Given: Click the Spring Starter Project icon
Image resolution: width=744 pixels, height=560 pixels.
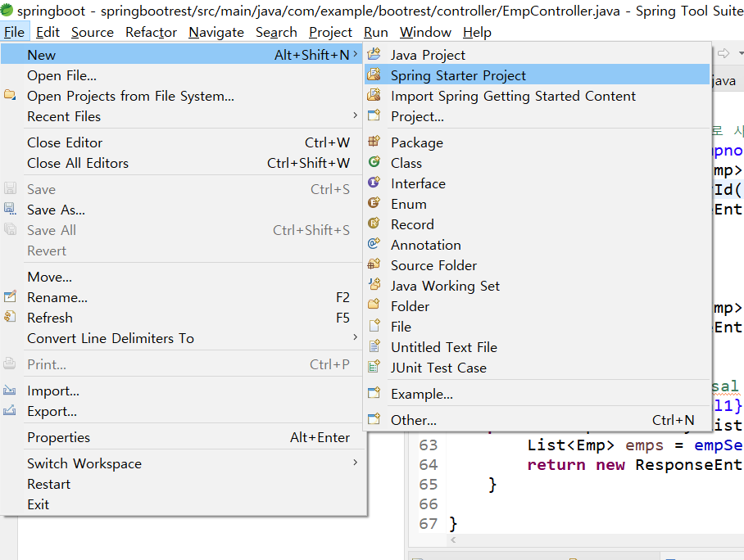Looking at the screenshot, I should point(374,75).
